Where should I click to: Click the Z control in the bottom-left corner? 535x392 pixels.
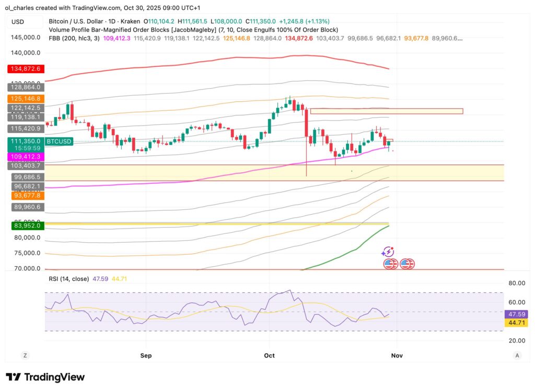[25, 355]
